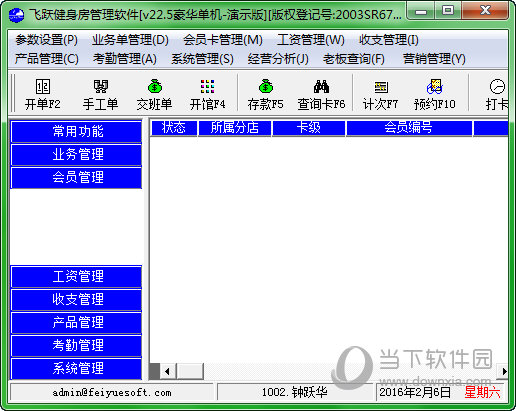516x411 pixels.
Task: Open the 参数设置(P) menu
Action: [x=46, y=40]
